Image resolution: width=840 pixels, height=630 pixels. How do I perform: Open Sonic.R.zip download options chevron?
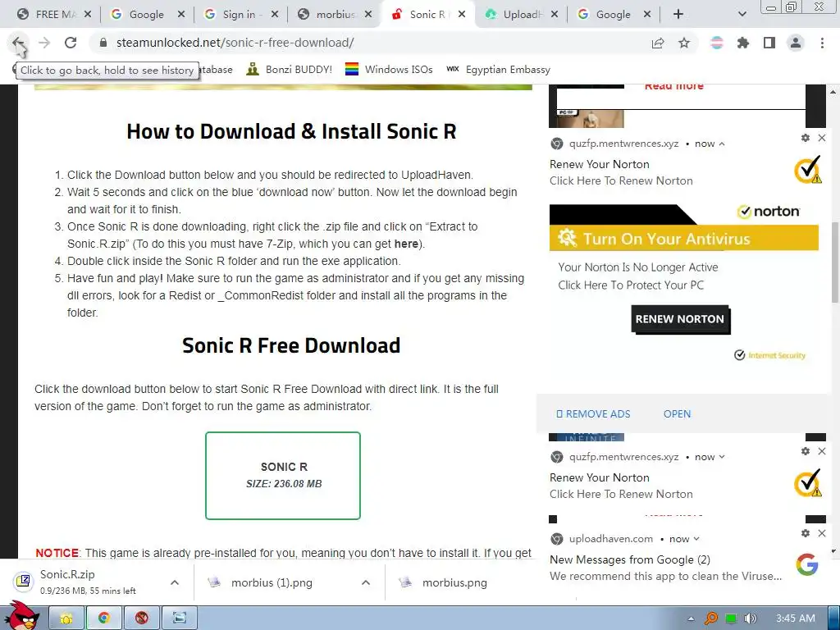click(175, 582)
